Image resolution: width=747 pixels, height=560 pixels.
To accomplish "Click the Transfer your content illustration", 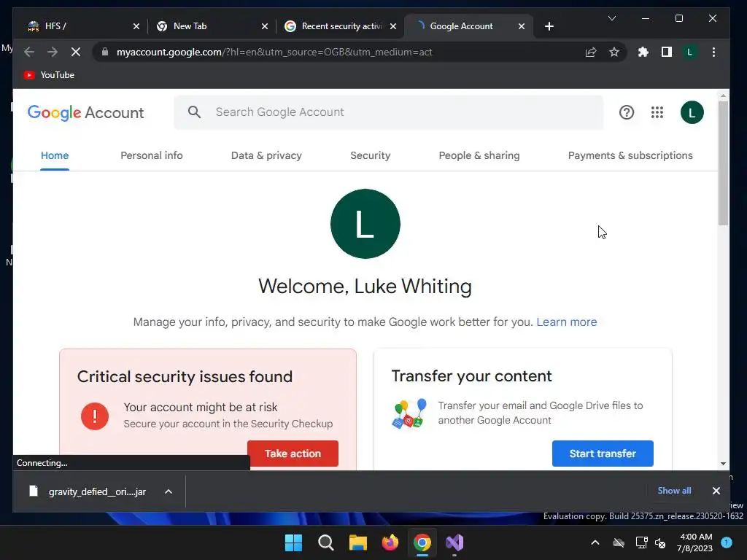I will click(409, 413).
